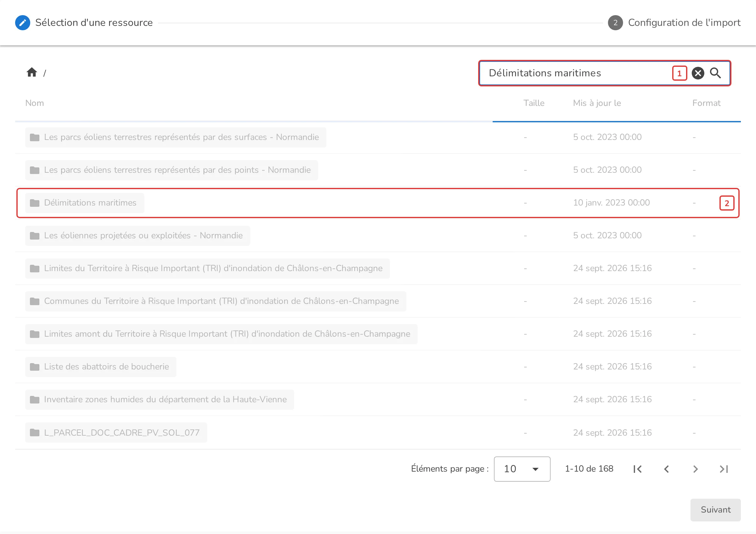
Task: Go to previous page of results
Action: coord(667,469)
